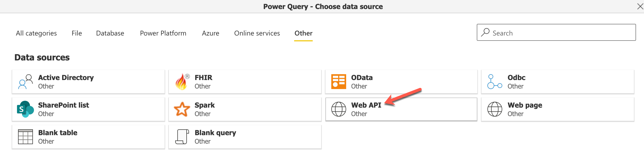Image resolution: width=644 pixels, height=159 pixels.
Task: Click the Web API globe icon
Action: (x=338, y=109)
